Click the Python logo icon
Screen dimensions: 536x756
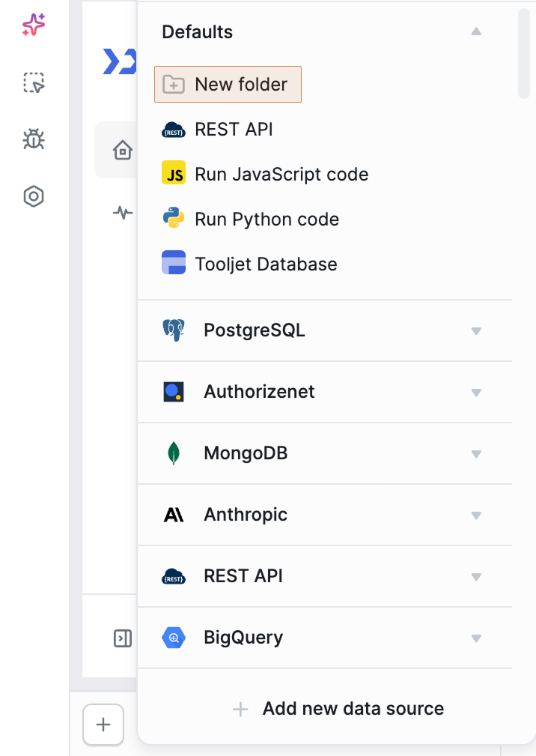(174, 218)
